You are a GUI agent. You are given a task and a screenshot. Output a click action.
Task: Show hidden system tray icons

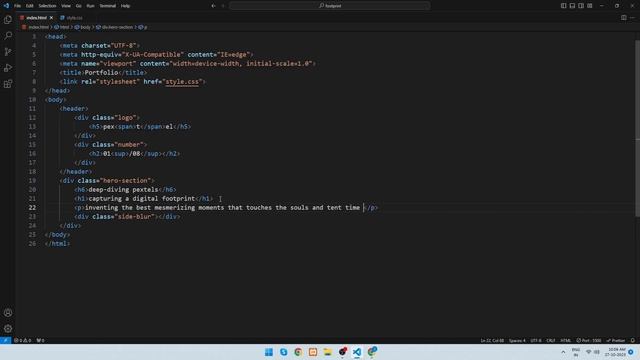point(563,352)
